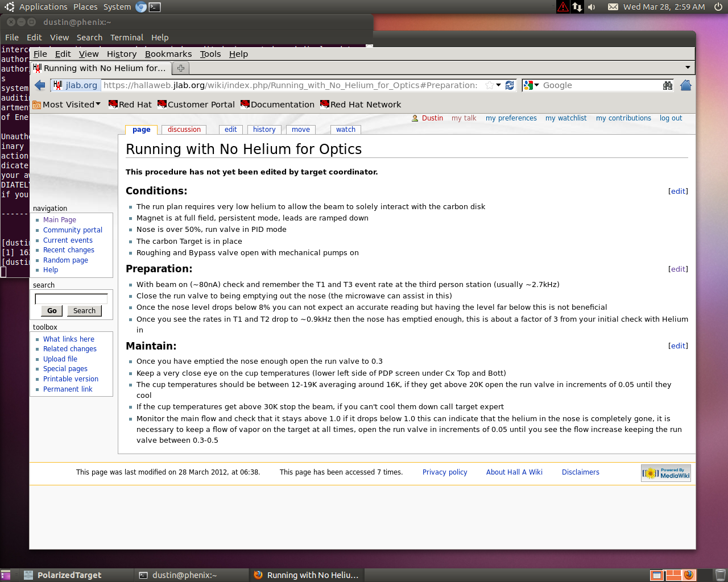Open the Firefox Tools menu
This screenshot has width=728, height=582.
pyautogui.click(x=210, y=54)
